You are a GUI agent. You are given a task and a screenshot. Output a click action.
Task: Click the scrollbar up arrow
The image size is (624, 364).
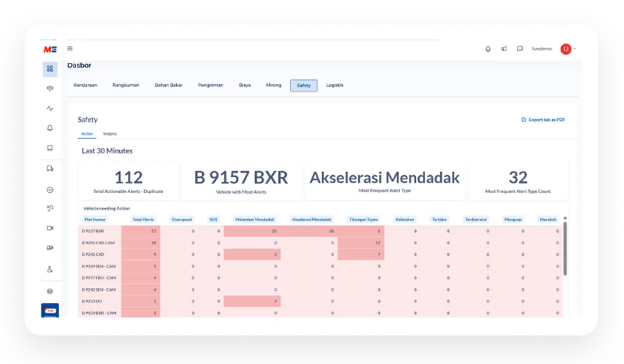[565, 218]
